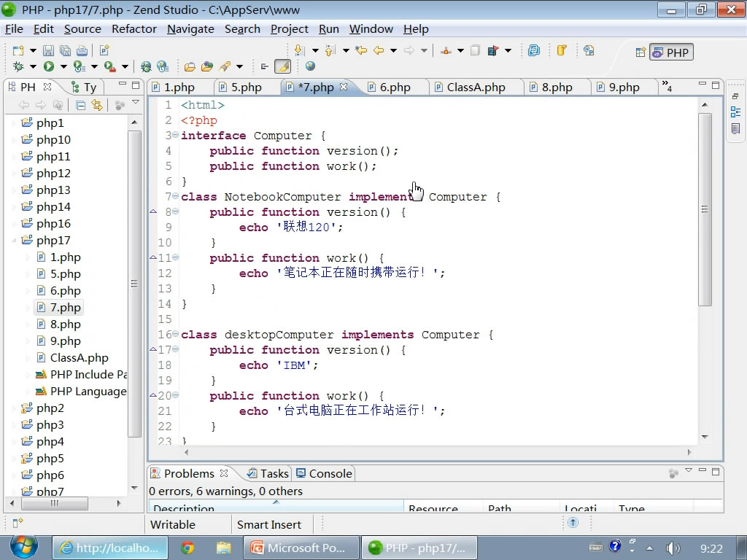Click the External Tools run icon
This screenshot has width=747, height=560.
click(x=110, y=66)
